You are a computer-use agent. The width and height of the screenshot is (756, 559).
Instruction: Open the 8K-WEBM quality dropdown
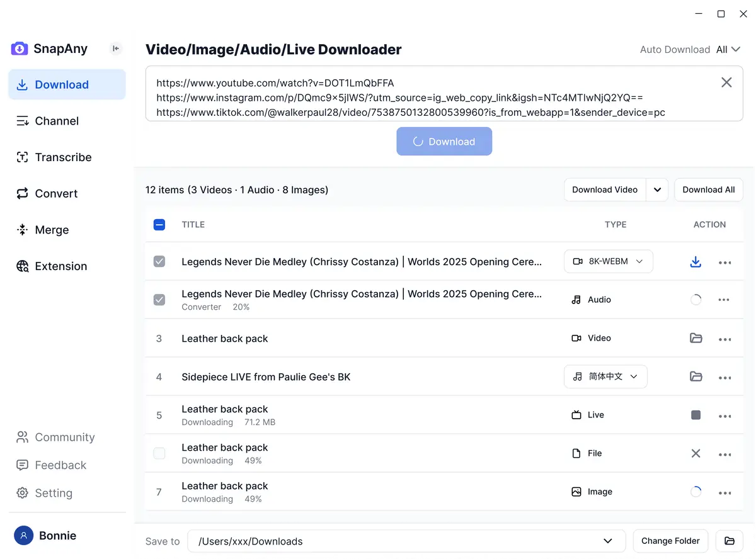click(x=608, y=261)
